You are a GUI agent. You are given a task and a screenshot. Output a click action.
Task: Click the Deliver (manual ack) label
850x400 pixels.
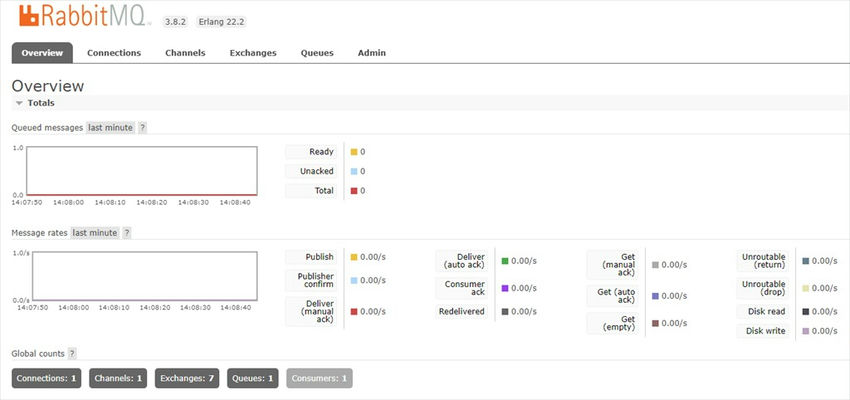[311, 312]
